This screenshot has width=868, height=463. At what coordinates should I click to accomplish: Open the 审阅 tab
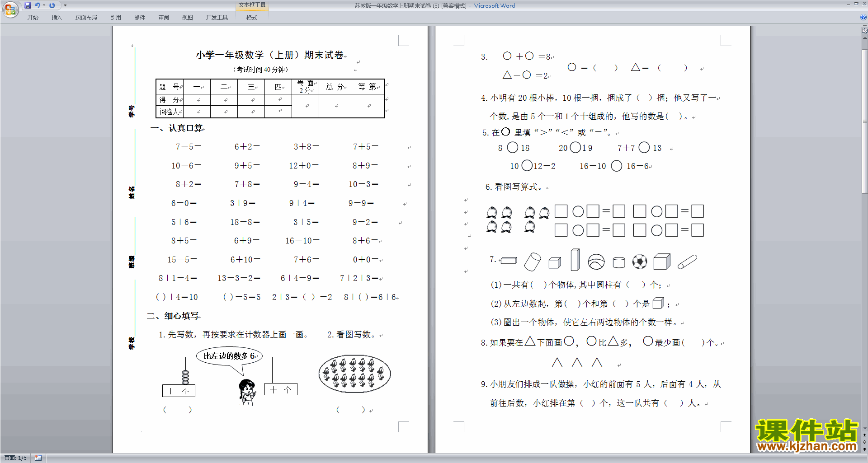click(164, 18)
